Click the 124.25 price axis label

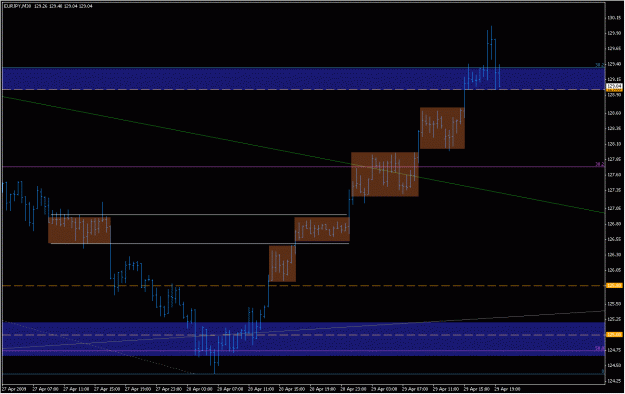(614, 380)
